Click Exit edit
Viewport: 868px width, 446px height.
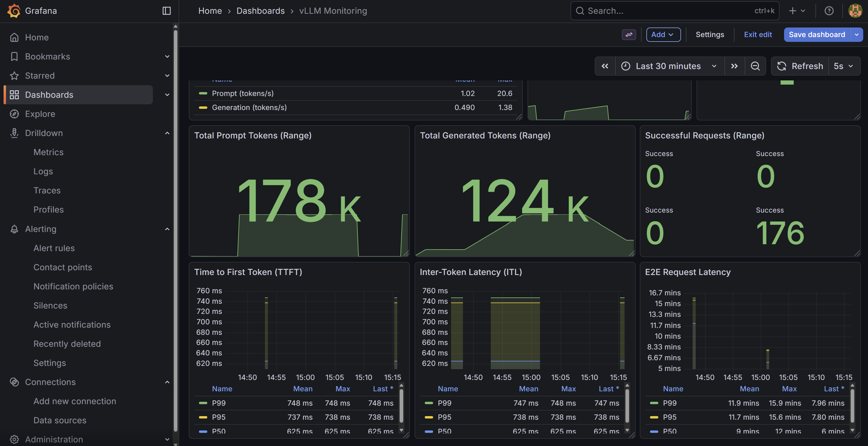click(758, 34)
